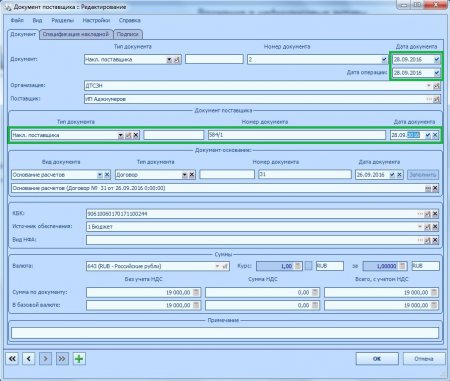Cancel editing with Отмена button
Image resolution: width=450 pixels, height=381 pixels.
pos(424,359)
